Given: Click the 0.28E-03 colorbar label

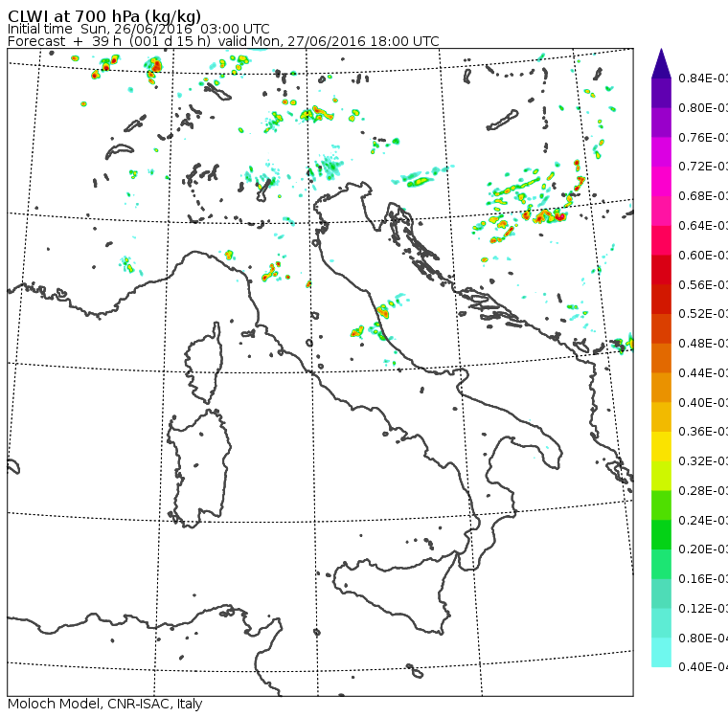Looking at the screenshot, I should (703, 491).
